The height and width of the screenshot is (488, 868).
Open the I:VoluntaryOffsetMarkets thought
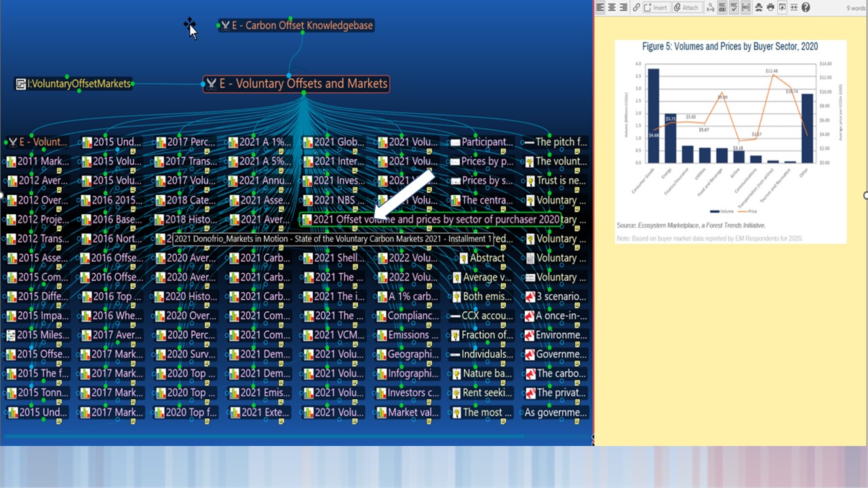click(73, 84)
